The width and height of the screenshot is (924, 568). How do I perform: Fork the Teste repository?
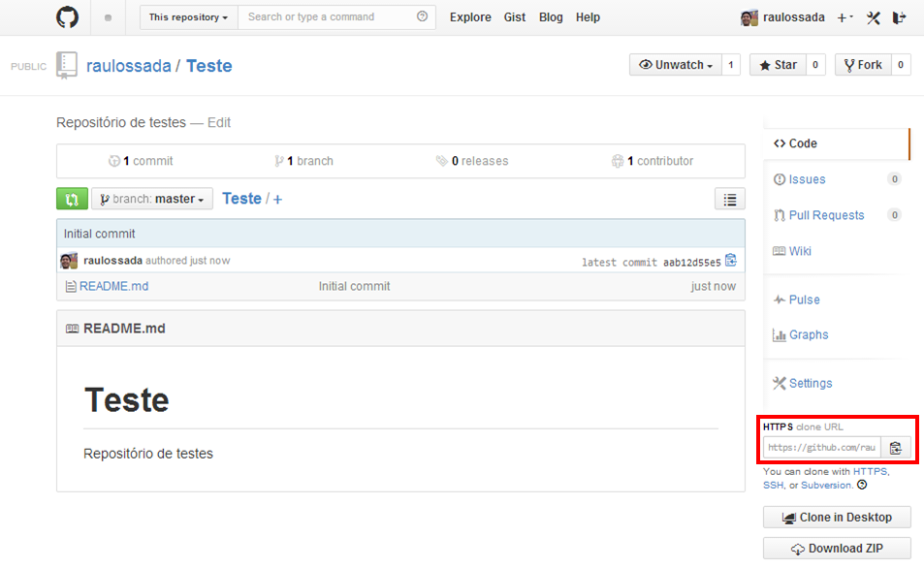[x=863, y=65]
